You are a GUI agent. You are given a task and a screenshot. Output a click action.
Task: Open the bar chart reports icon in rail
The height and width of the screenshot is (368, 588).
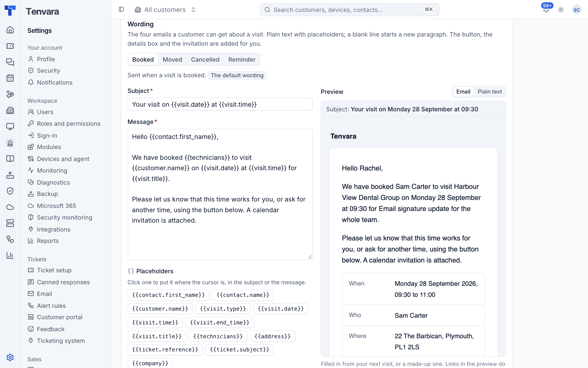point(10,255)
